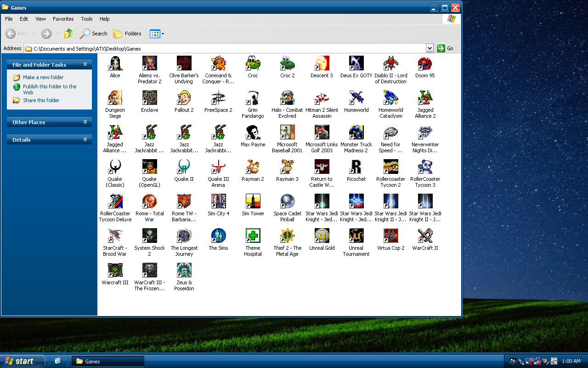This screenshot has height=368, width=588.
Task: Select the Zeus & Poseidon icon
Action: point(184,270)
